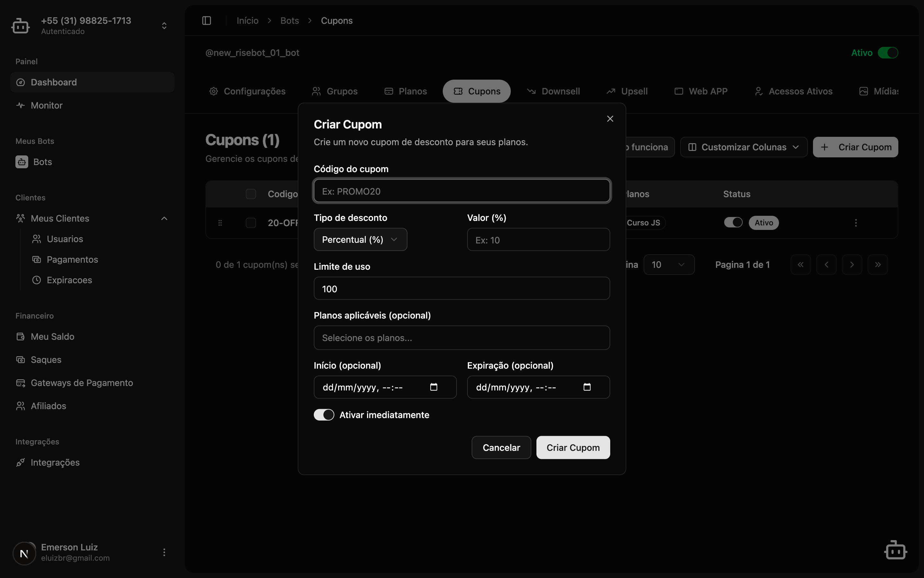Click the Início date-time field

point(385,387)
